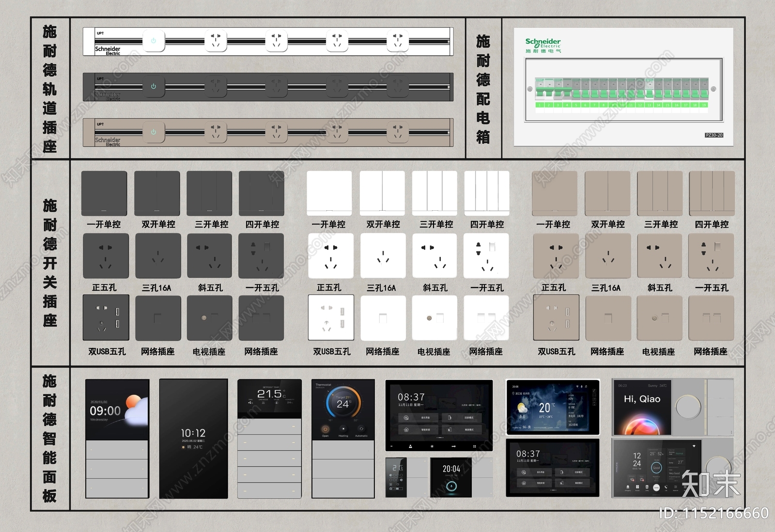The height and width of the screenshot is (532, 775).
Task: Click the Automatic button on the thermostat panel
Action: [361, 429]
